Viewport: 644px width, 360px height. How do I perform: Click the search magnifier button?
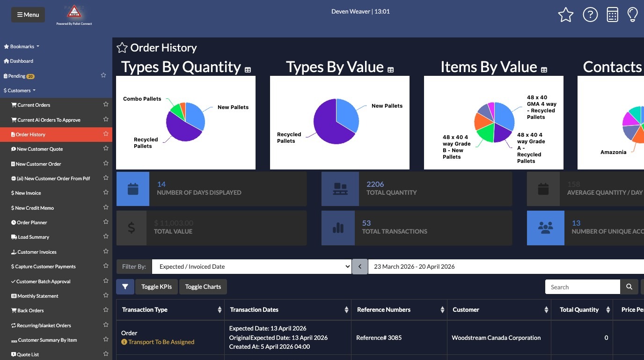[629, 287]
